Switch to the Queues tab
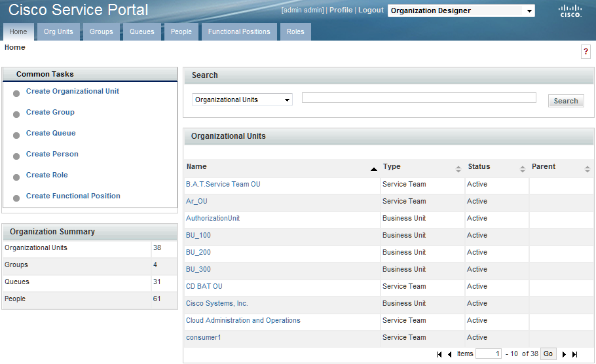Viewport: 596px width, 364px height. click(141, 31)
